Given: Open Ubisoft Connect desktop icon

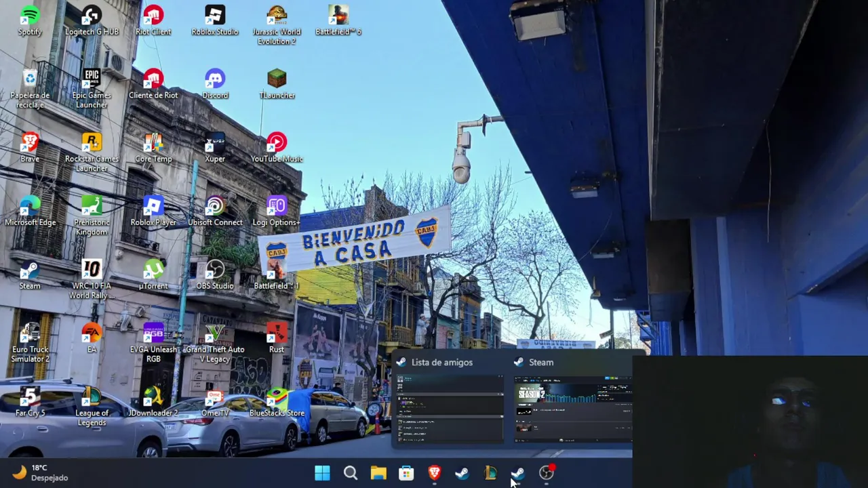Looking at the screenshot, I should click(x=215, y=211).
